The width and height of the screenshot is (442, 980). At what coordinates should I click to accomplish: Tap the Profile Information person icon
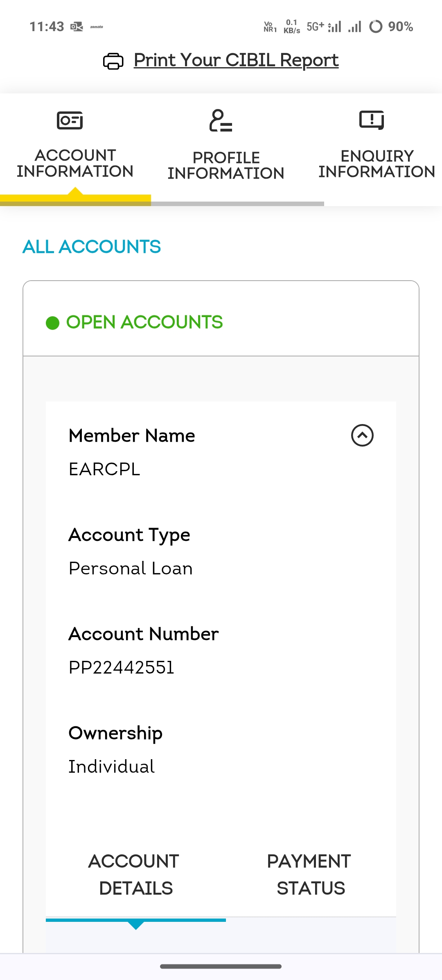[221, 120]
